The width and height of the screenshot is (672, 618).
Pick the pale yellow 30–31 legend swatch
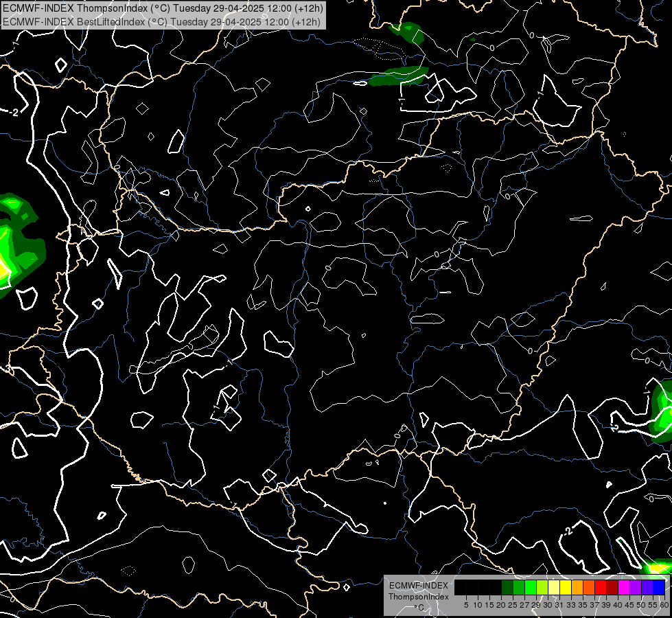(x=554, y=587)
